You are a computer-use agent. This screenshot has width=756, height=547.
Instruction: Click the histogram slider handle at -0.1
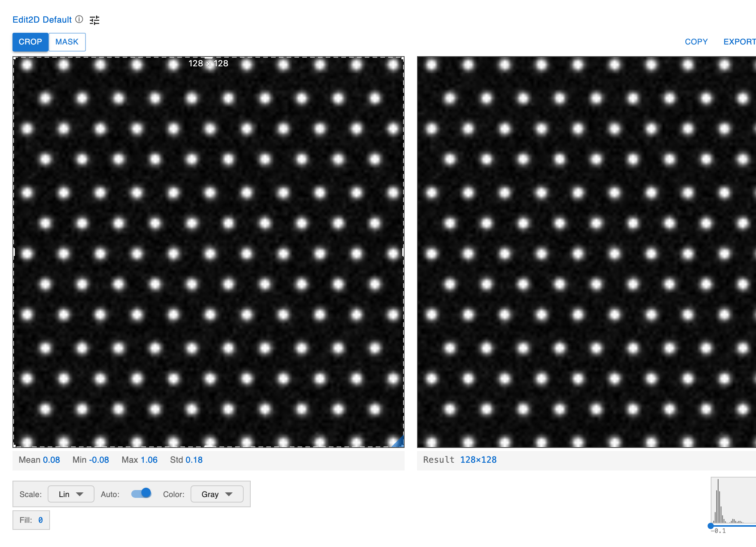(710, 526)
